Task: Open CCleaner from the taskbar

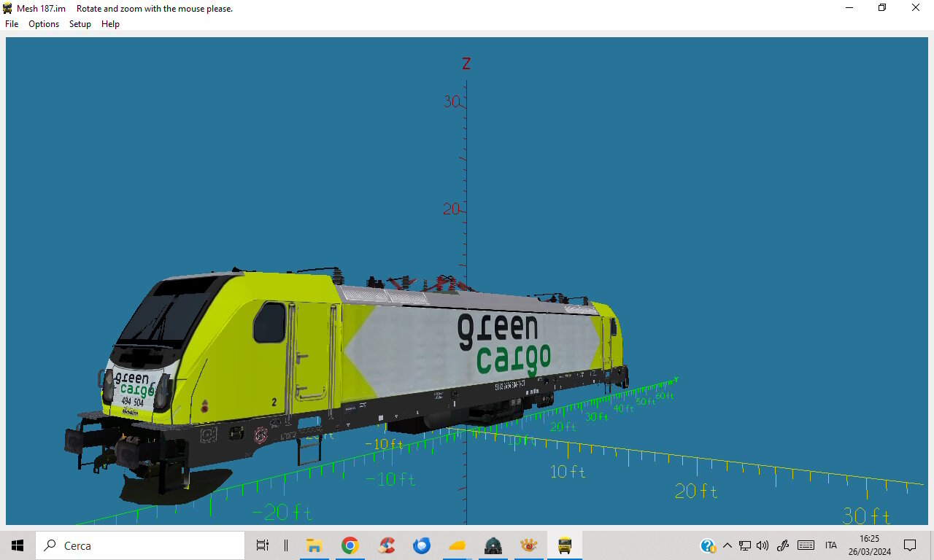Action: coord(386,545)
